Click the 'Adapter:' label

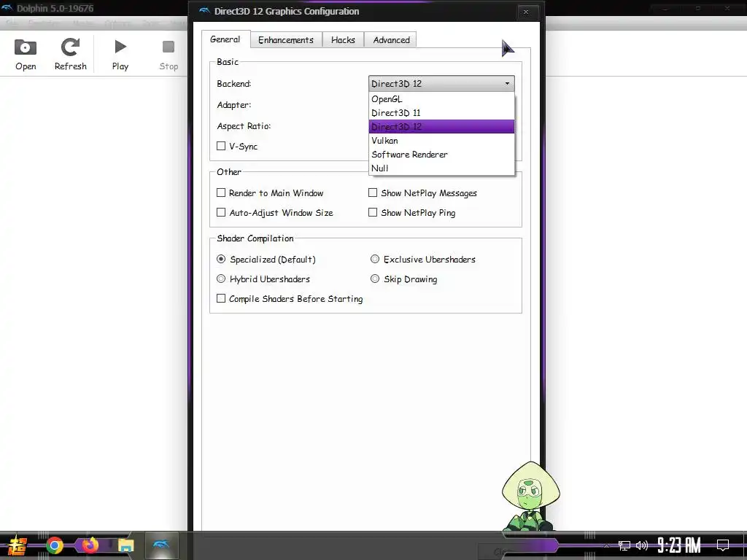pyautogui.click(x=234, y=105)
